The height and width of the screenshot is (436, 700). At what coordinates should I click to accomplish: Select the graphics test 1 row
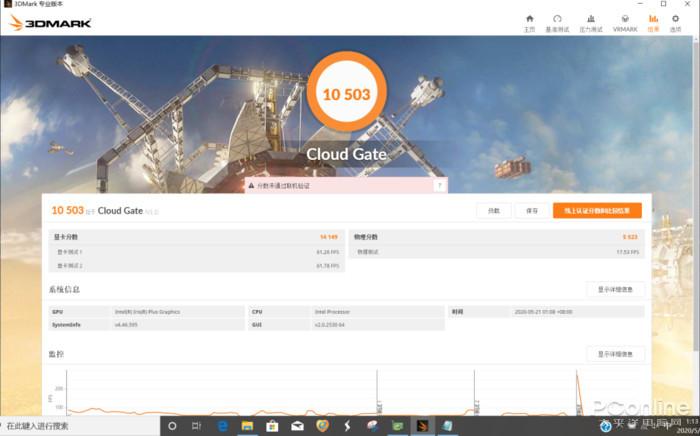point(196,252)
